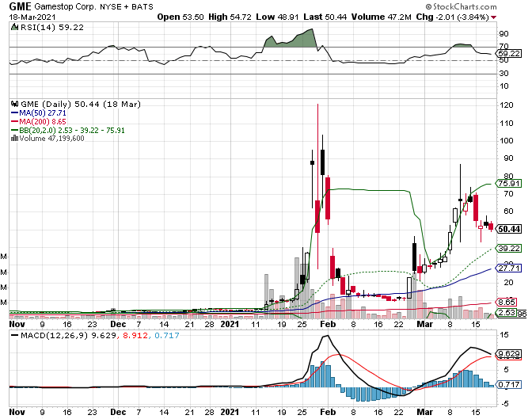Click the 2.53 lower band price tag
Image resolution: width=532 pixels, height=419 pixels.
click(506, 312)
